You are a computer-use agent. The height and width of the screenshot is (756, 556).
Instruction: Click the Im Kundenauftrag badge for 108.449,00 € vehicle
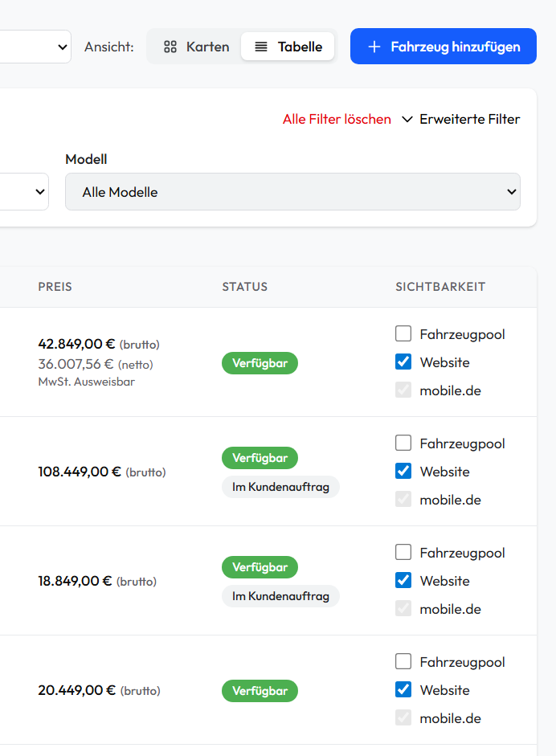(x=280, y=487)
